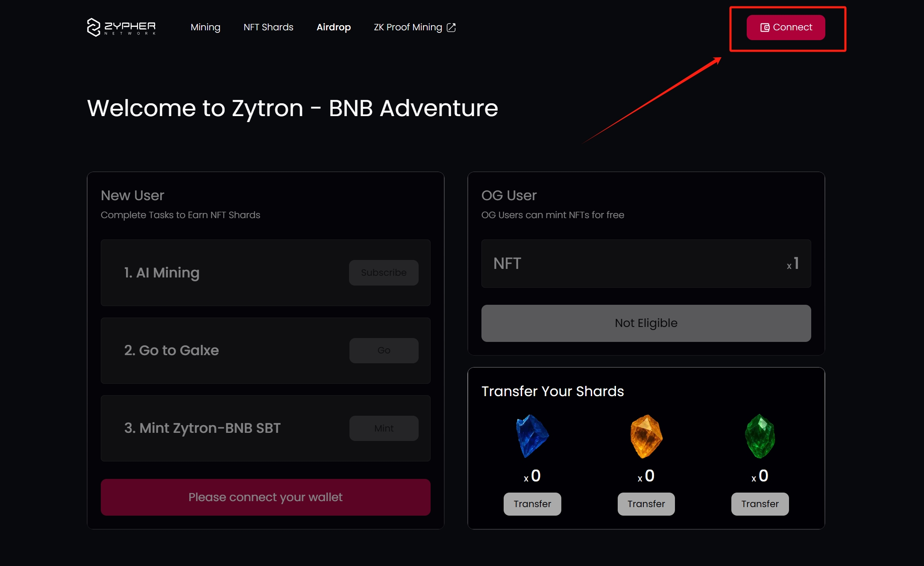Image resolution: width=924 pixels, height=566 pixels.
Task: Transfer the green shards
Action: coord(760,504)
